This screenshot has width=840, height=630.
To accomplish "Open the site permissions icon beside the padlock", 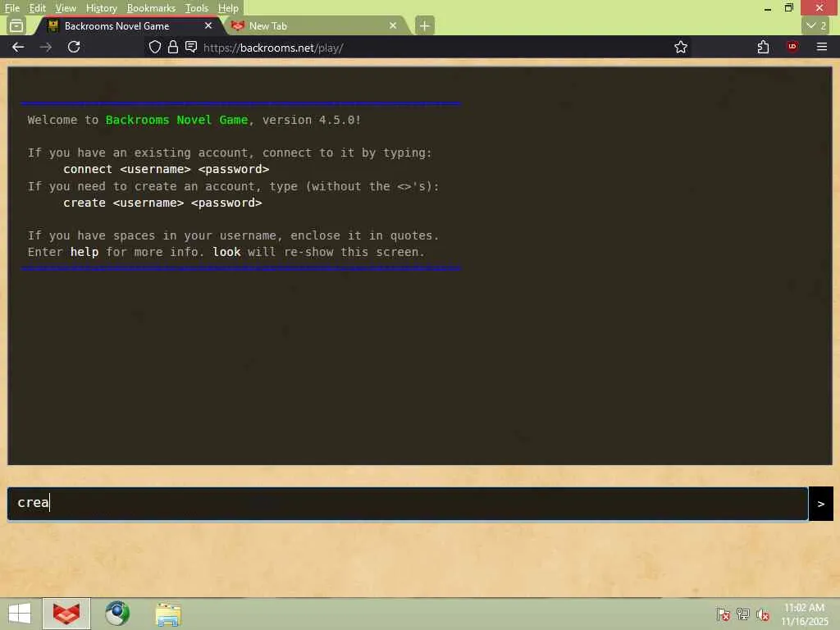I will 190,47.
